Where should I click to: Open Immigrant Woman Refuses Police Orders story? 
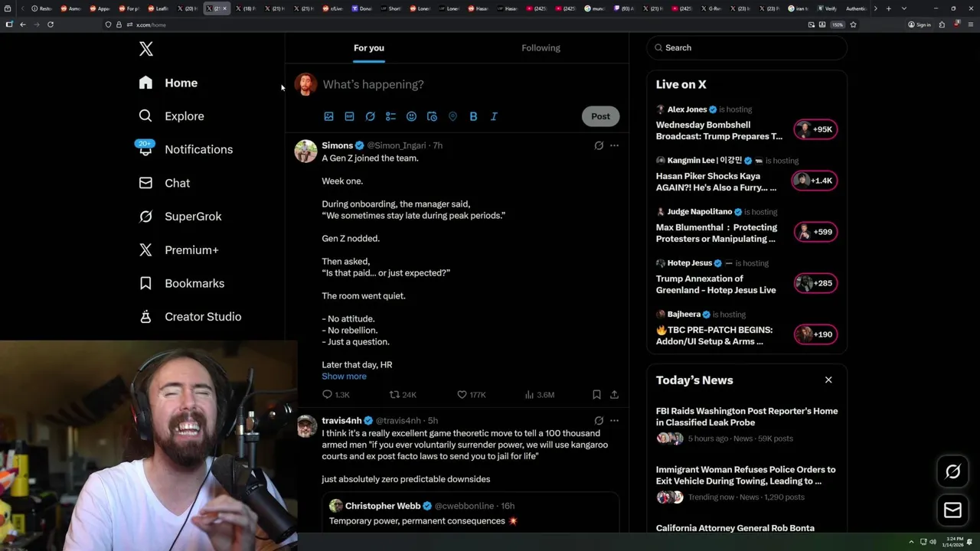(x=746, y=483)
